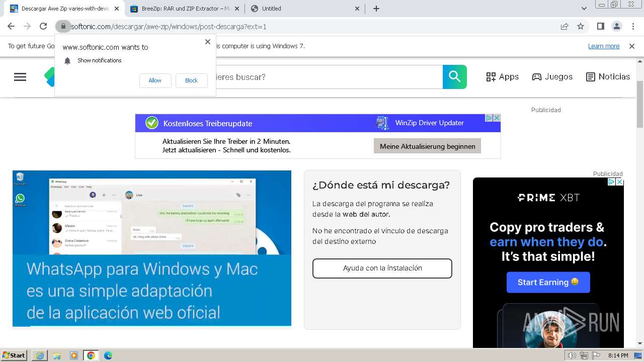Click Ayuda con la instalación button

382,268
